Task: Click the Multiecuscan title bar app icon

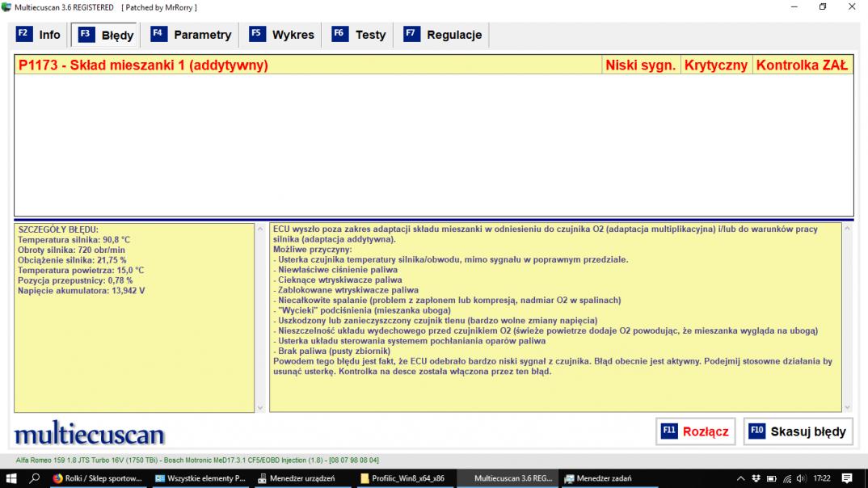Action: pyautogui.click(x=6, y=7)
